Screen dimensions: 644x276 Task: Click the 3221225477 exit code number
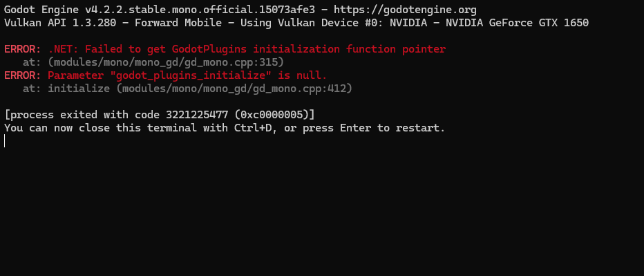click(x=197, y=115)
